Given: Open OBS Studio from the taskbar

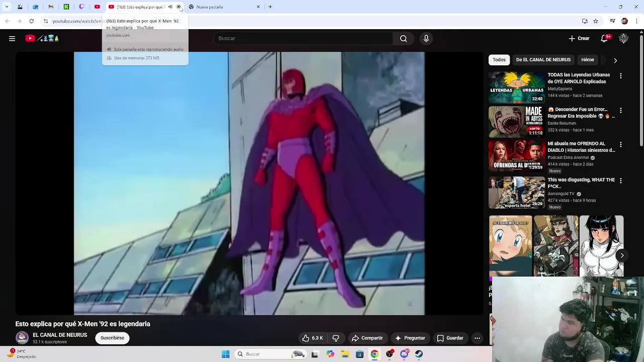Looking at the screenshot, I should pos(389,354).
